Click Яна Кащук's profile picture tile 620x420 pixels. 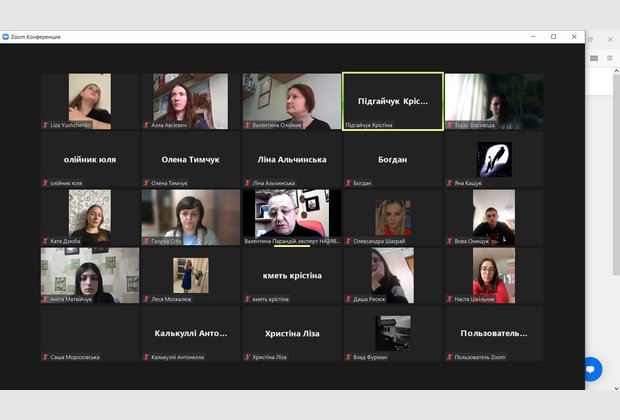pyautogui.click(x=494, y=159)
